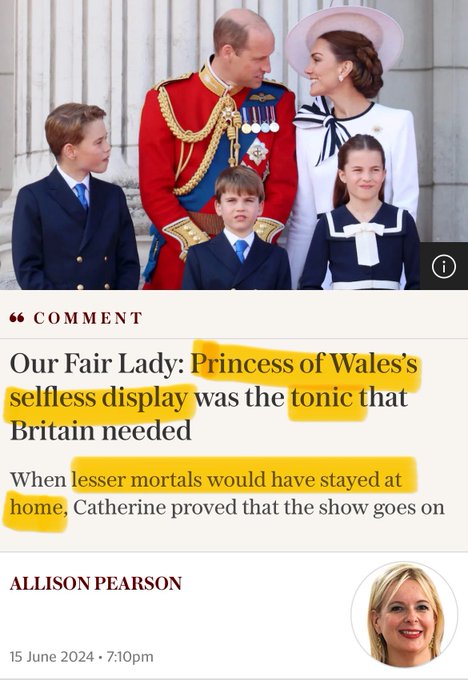Open the ALLISON PEARSON author page

[x=95, y=583]
